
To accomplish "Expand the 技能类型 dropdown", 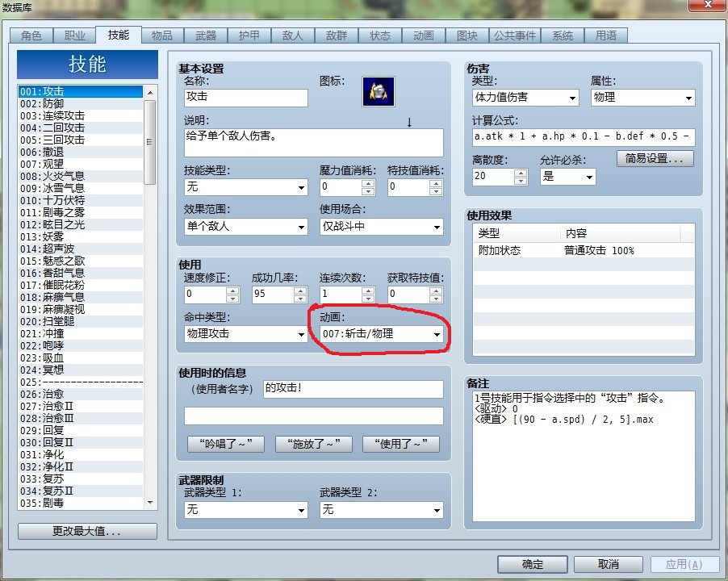I will (x=246, y=187).
